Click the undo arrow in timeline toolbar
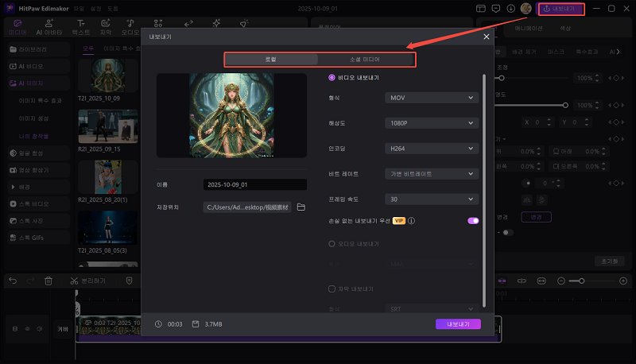 tap(11, 281)
